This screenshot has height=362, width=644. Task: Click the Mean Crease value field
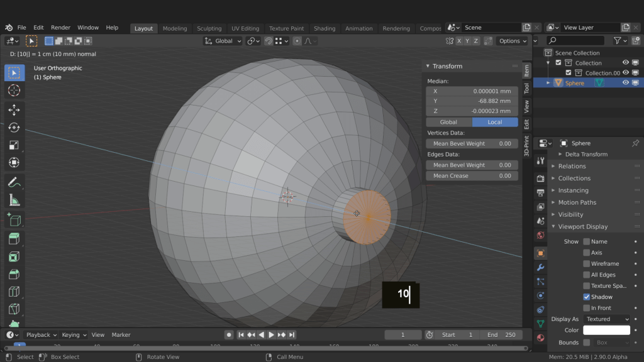pyautogui.click(x=472, y=176)
